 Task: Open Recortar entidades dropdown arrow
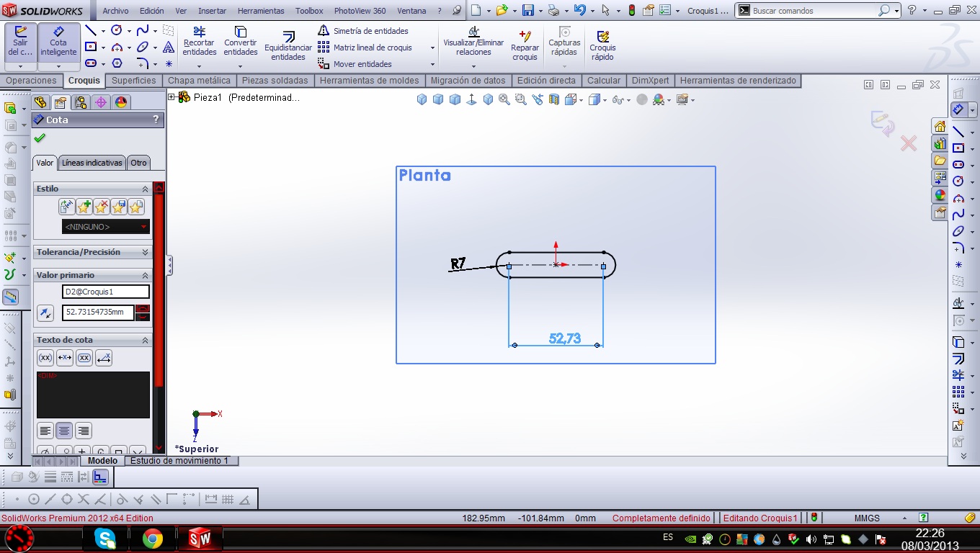(x=200, y=66)
